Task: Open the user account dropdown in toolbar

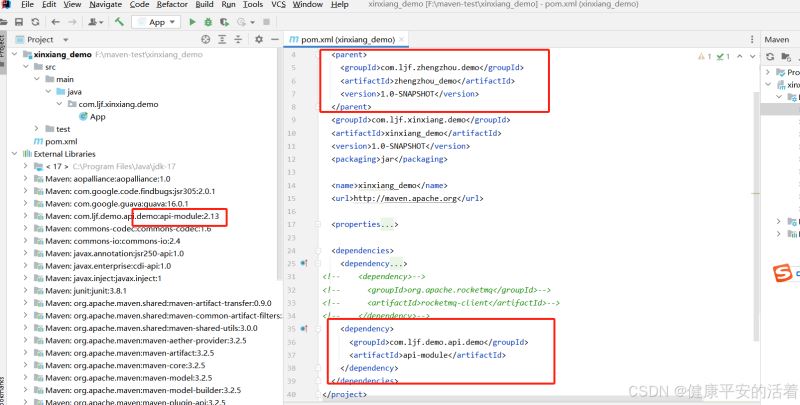Action: point(96,22)
